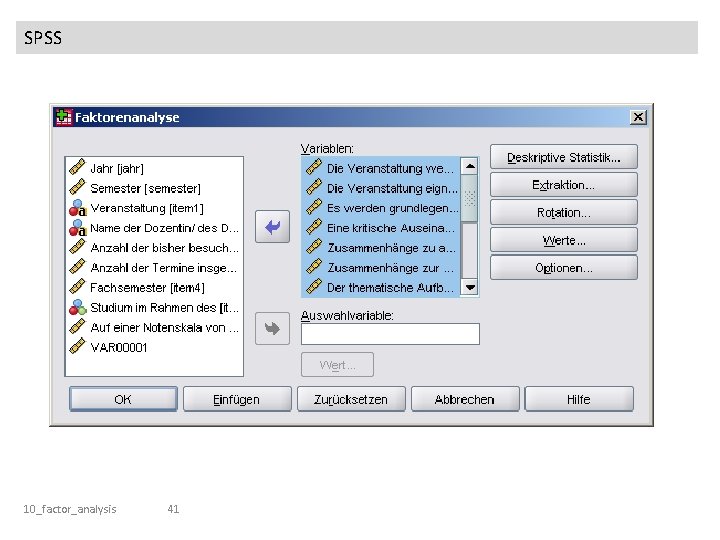Select label Auf einer Notenskala von ...
This screenshot has height=540, width=720.
pos(164,327)
